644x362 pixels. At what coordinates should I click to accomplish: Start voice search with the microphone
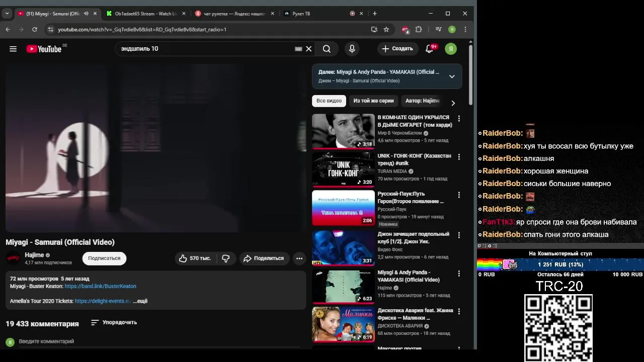(352, 49)
